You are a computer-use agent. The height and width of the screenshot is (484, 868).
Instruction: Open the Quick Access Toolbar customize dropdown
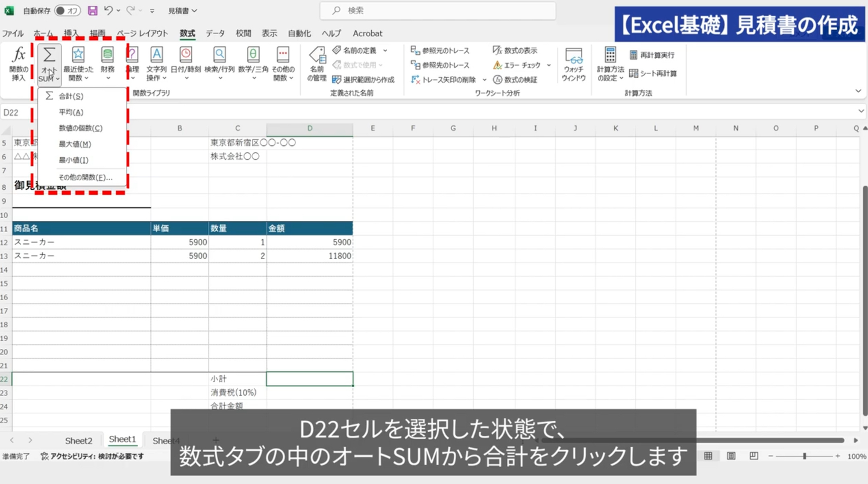tap(152, 11)
